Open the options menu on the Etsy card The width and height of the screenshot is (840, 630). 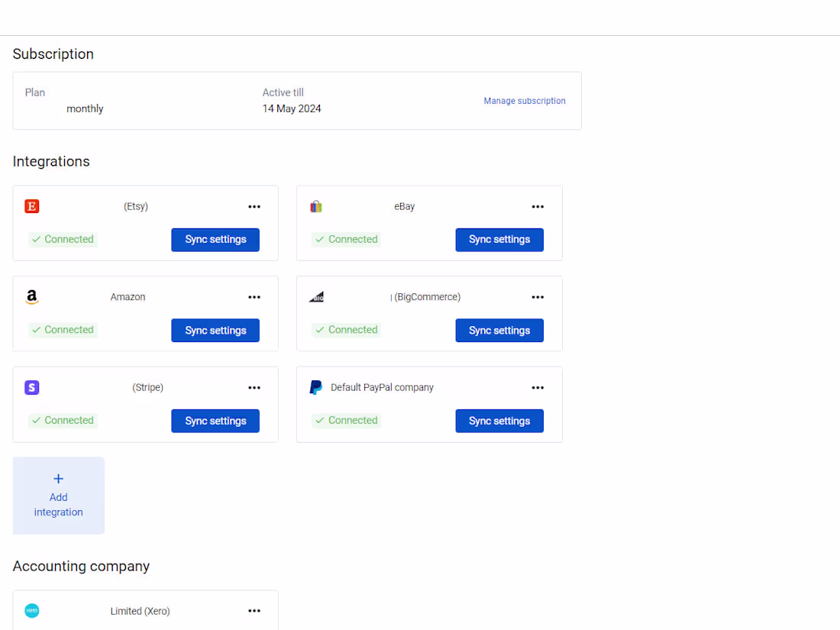pos(254,206)
